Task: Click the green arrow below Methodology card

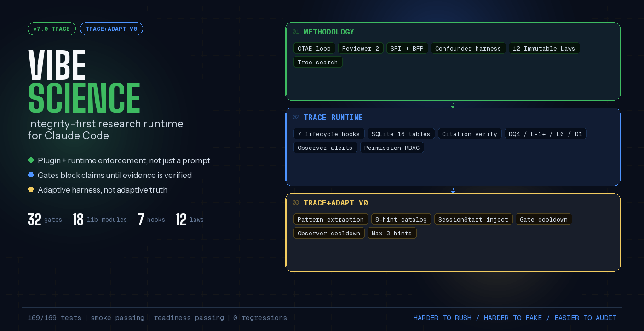Action: 453,105
